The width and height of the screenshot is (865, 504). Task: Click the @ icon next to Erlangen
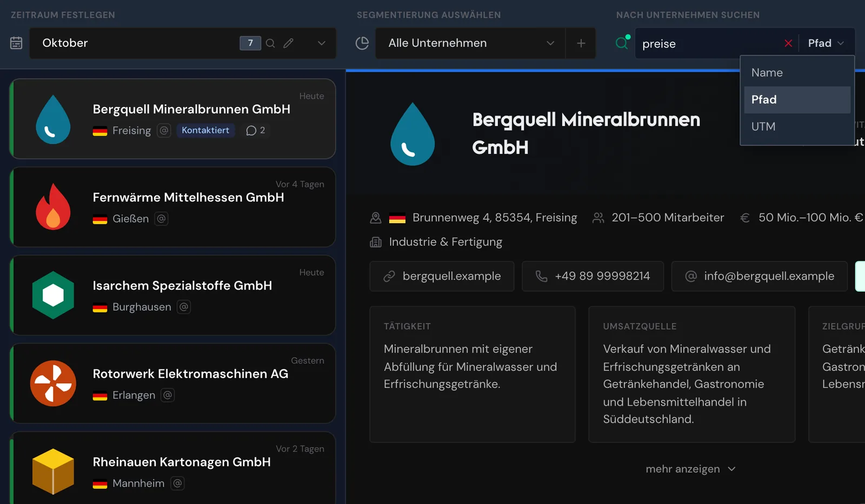click(168, 395)
